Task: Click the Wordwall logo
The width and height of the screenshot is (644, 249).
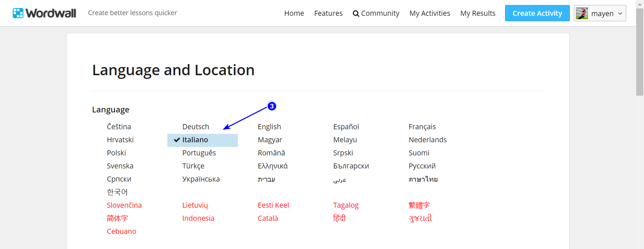Action: (44, 13)
